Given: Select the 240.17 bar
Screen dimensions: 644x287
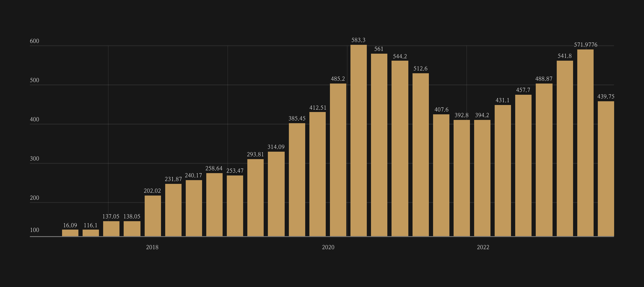Looking at the screenshot, I should [194, 208].
